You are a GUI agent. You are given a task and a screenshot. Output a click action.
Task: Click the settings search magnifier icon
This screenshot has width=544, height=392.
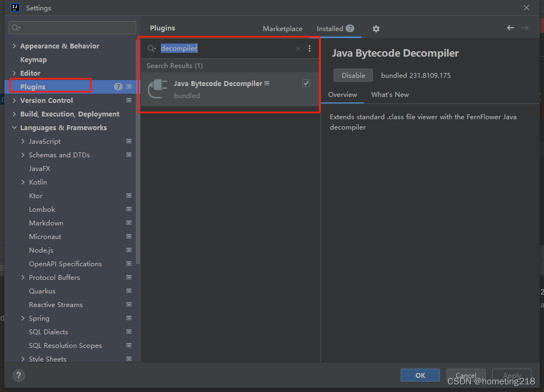(16, 28)
